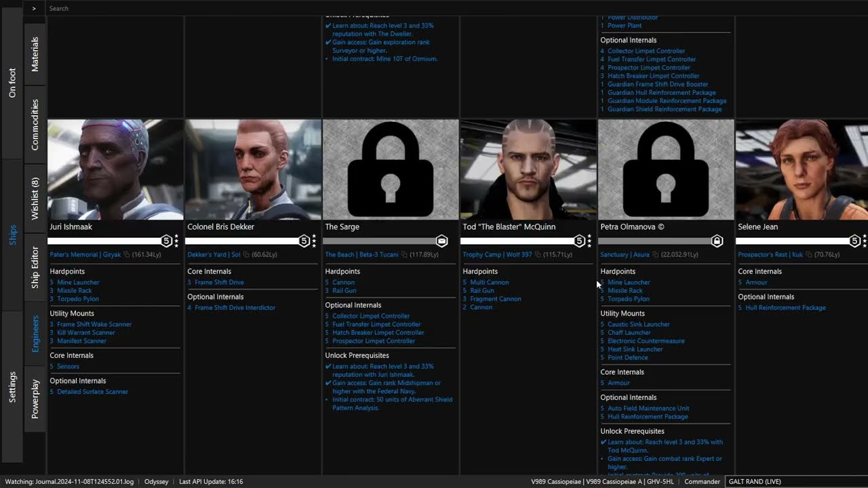Click Petra Olmanova's padlock status badge
This screenshot has height=488, width=868.
[717, 241]
